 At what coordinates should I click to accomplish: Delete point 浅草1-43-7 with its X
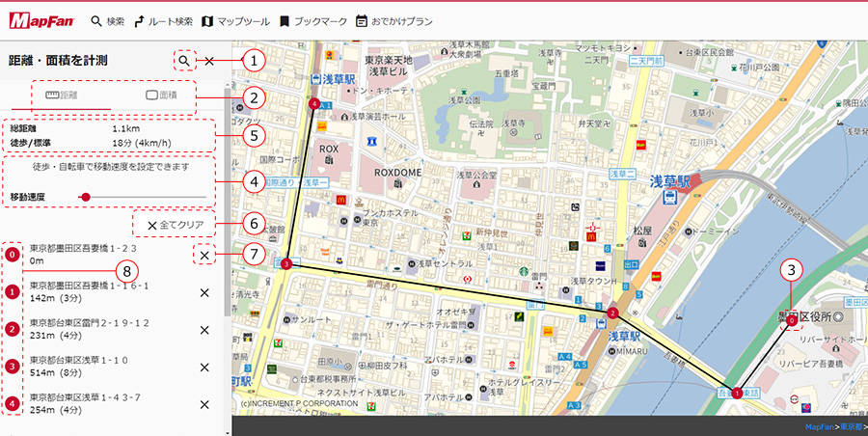[x=204, y=404]
